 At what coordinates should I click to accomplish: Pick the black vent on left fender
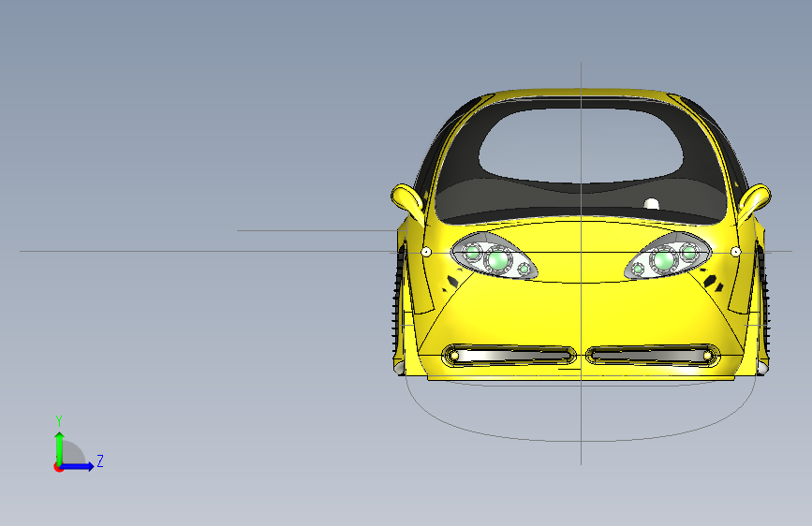tap(452, 282)
